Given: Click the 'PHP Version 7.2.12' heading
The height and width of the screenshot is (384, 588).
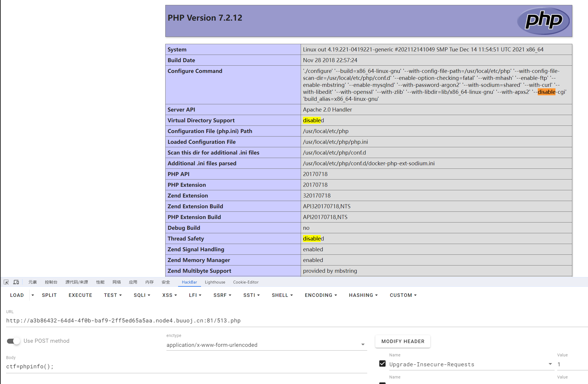Looking at the screenshot, I should (205, 18).
